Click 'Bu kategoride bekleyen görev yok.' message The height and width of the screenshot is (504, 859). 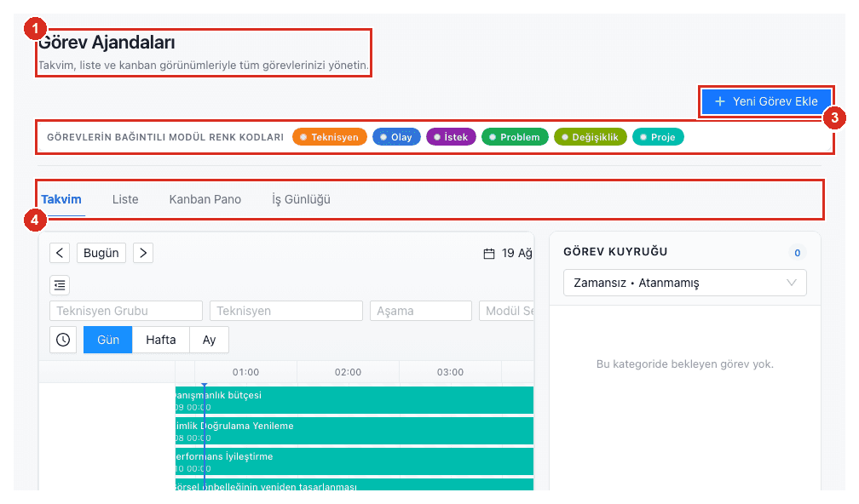coord(685,364)
